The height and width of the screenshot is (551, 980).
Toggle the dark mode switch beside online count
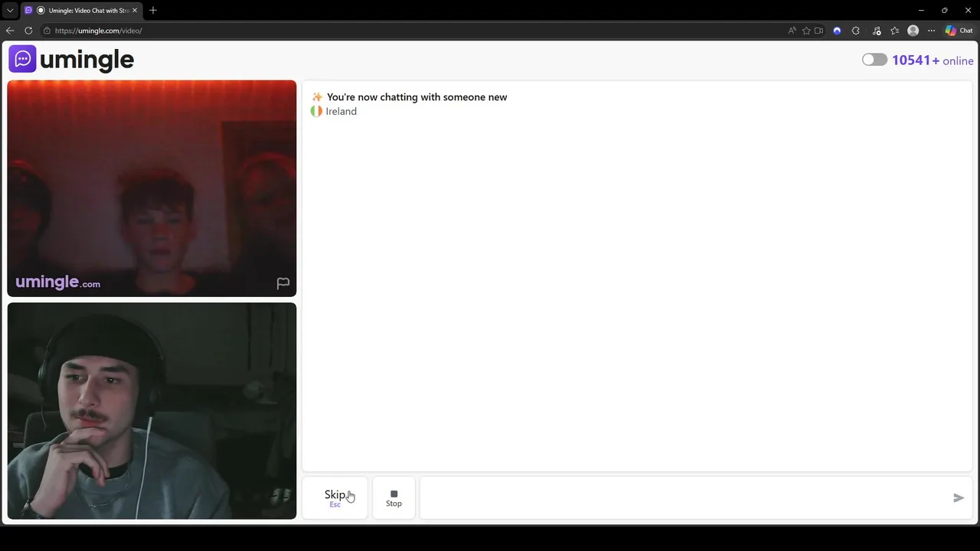(x=874, y=60)
